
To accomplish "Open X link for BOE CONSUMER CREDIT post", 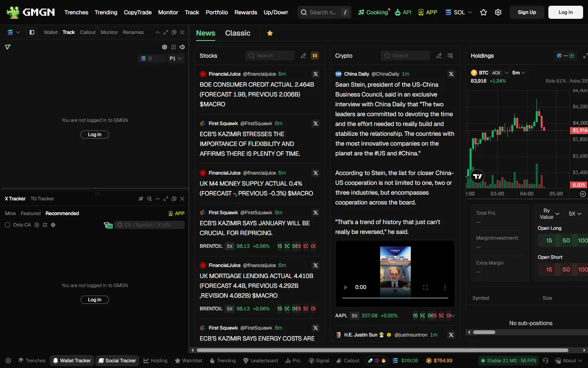I will (316, 74).
